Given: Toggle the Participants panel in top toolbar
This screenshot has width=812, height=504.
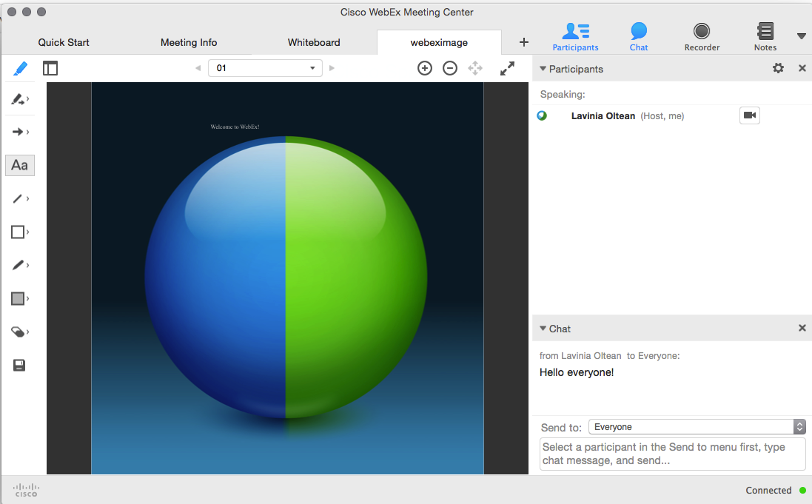Looking at the screenshot, I should [x=575, y=37].
